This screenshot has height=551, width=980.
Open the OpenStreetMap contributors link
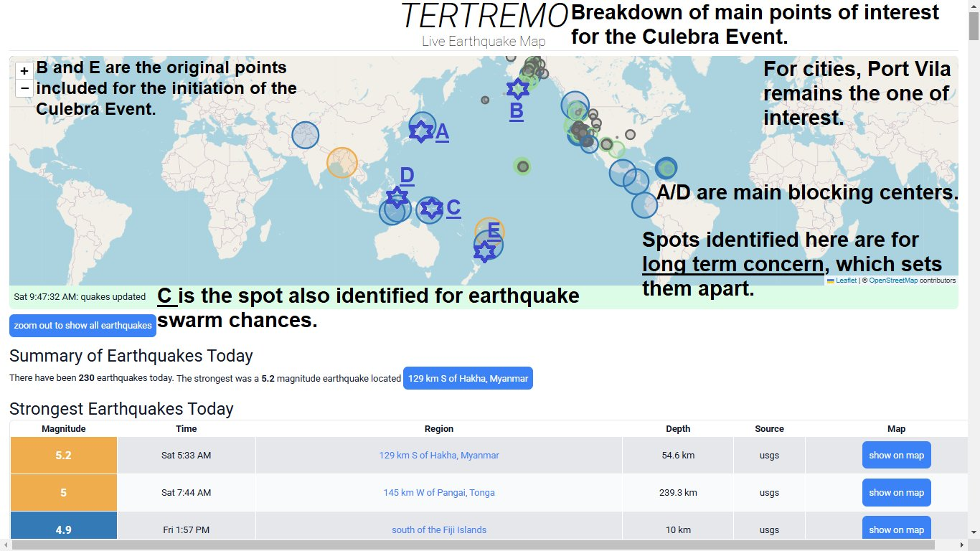point(893,281)
